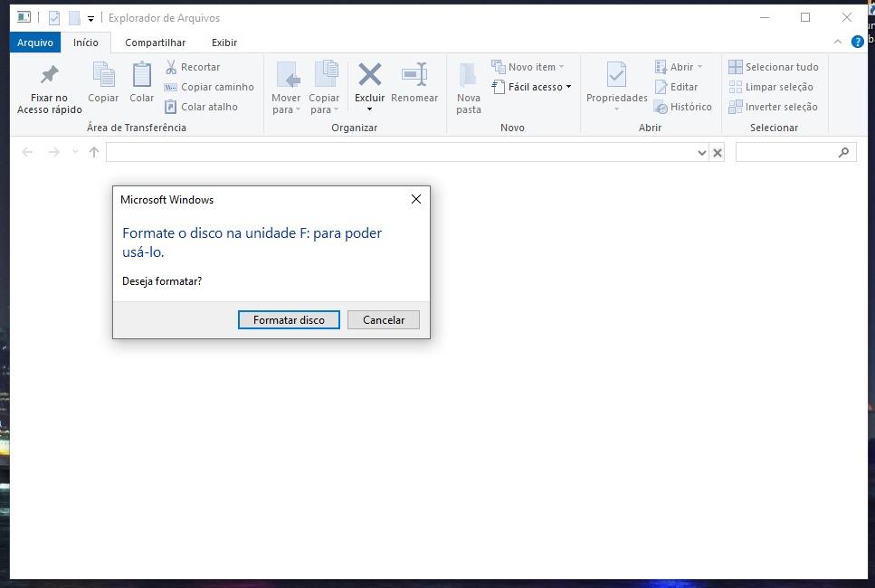Click the Formatar disco button
This screenshot has width=875, height=588.
(289, 319)
